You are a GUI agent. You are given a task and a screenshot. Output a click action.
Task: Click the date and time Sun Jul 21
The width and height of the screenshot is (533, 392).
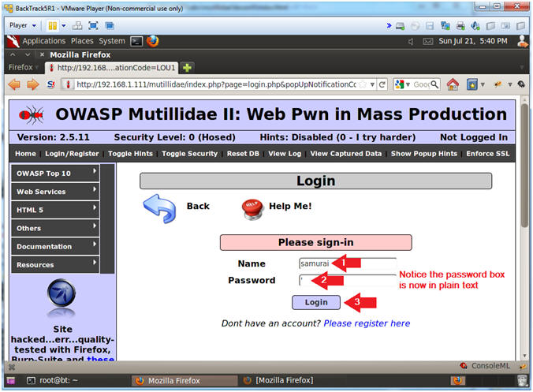coord(473,41)
